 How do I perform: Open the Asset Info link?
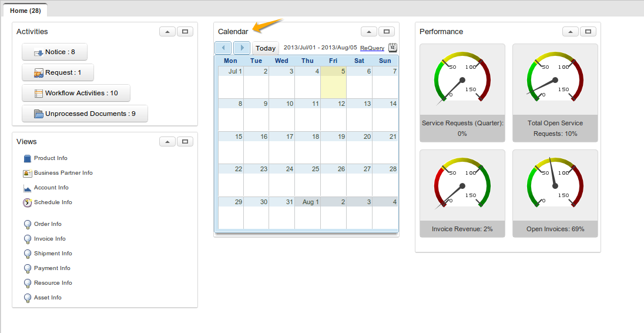[x=48, y=298]
